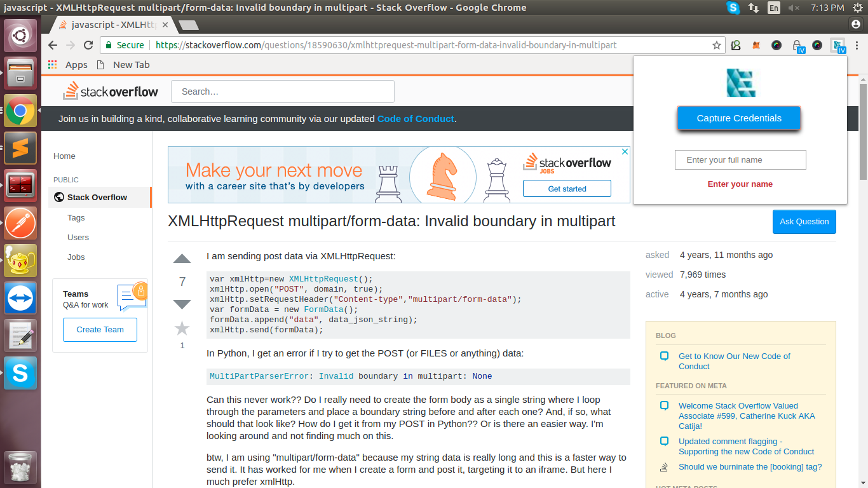The image size is (868, 488).
Task: Open Updated comment flagging meta link
Action: click(x=746, y=446)
